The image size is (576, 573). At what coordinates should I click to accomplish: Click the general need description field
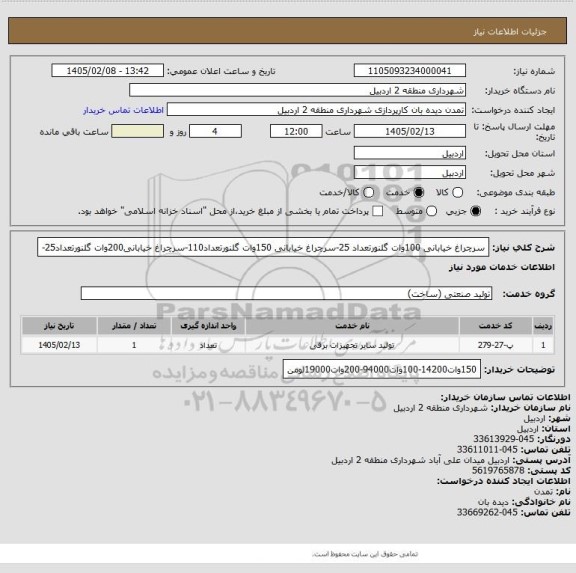tap(263, 248)
